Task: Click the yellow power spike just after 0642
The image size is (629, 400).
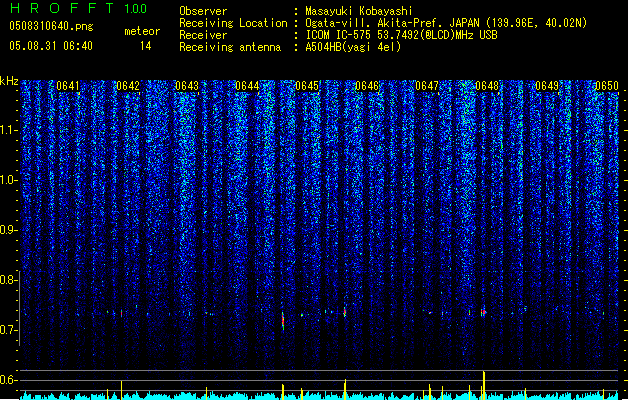Action: 122,389
